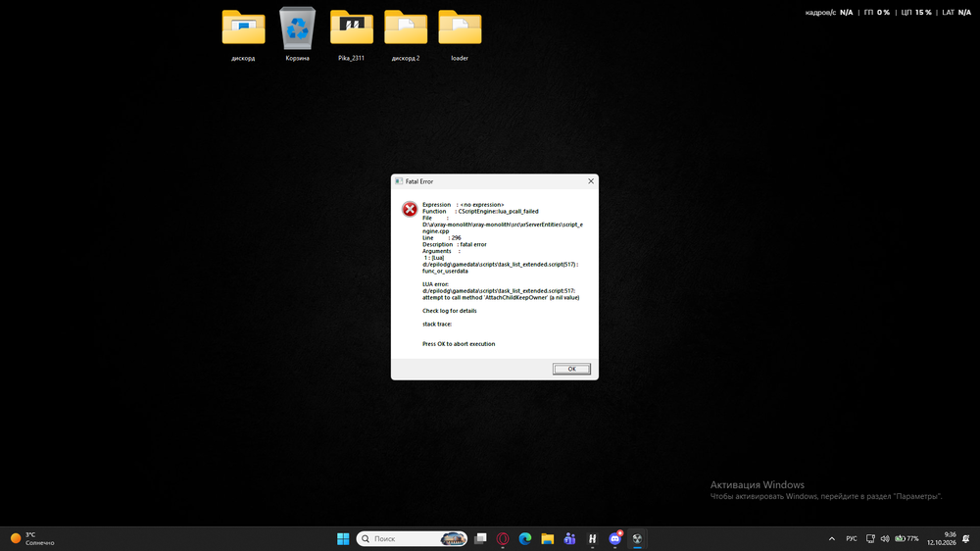Open the display/network tray icon
The height and width of the screenshot is (551, 980).
click(x=870, y=538)
